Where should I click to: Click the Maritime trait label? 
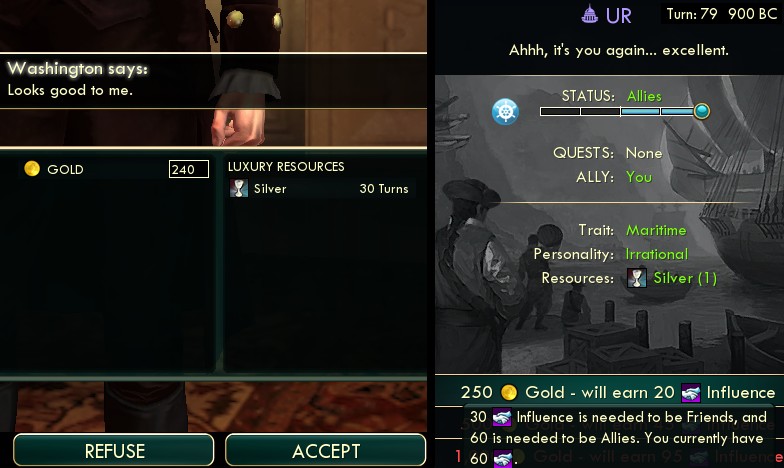point(656,230)
